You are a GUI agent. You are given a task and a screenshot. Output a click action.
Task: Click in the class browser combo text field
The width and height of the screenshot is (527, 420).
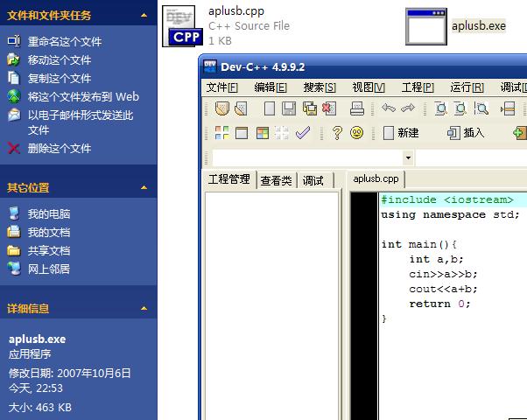pos(307,157)
